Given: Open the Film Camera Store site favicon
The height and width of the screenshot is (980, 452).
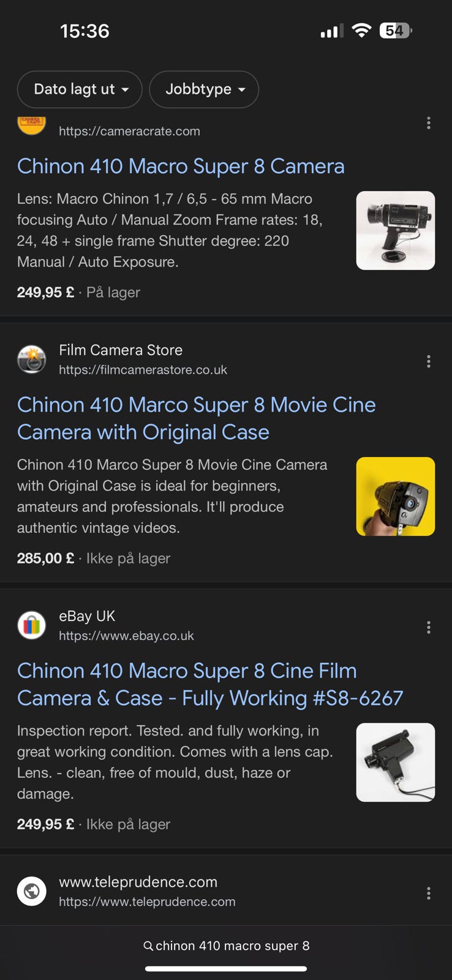Looking at the screenshot, I should (31, 360).
